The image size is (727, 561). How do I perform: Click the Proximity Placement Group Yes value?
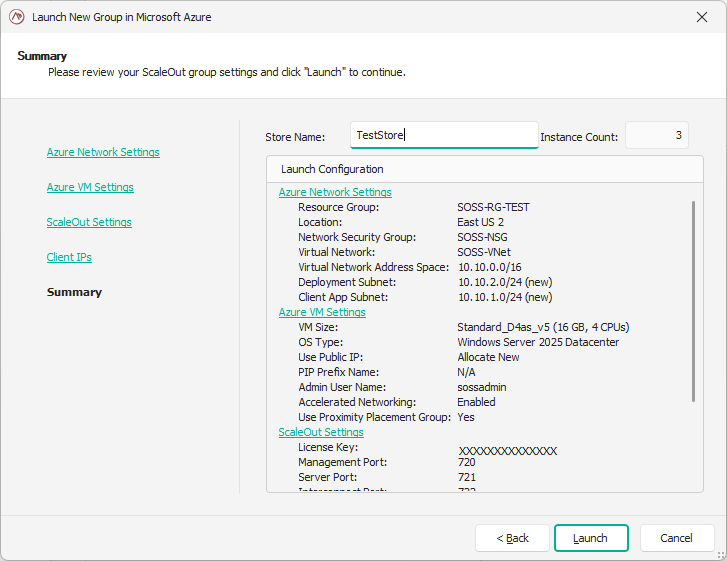pos(466,417)
